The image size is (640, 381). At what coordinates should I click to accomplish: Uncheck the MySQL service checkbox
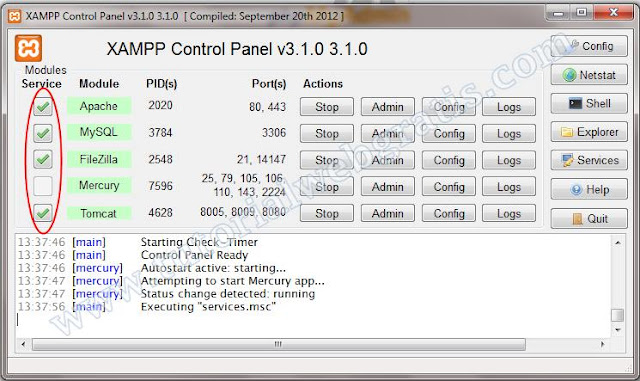[42, 133]
